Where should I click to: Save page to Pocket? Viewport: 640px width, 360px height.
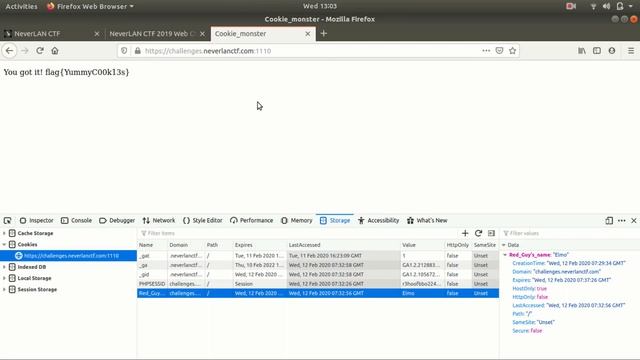499,51
